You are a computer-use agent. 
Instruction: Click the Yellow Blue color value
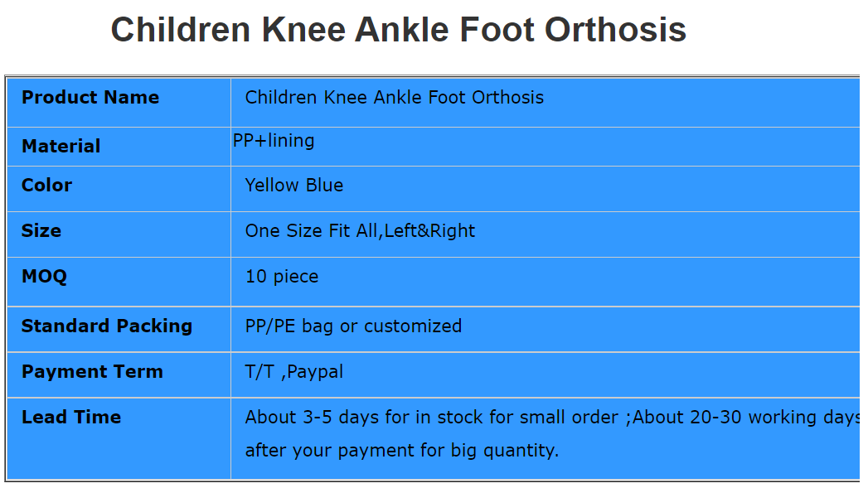tap(294, 186)
